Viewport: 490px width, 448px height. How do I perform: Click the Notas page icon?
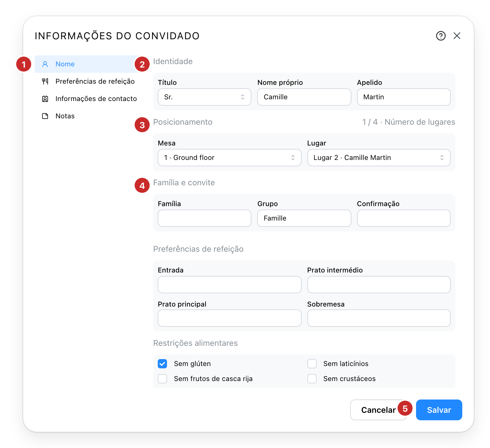pyautogui.click(x=45, y=116)
